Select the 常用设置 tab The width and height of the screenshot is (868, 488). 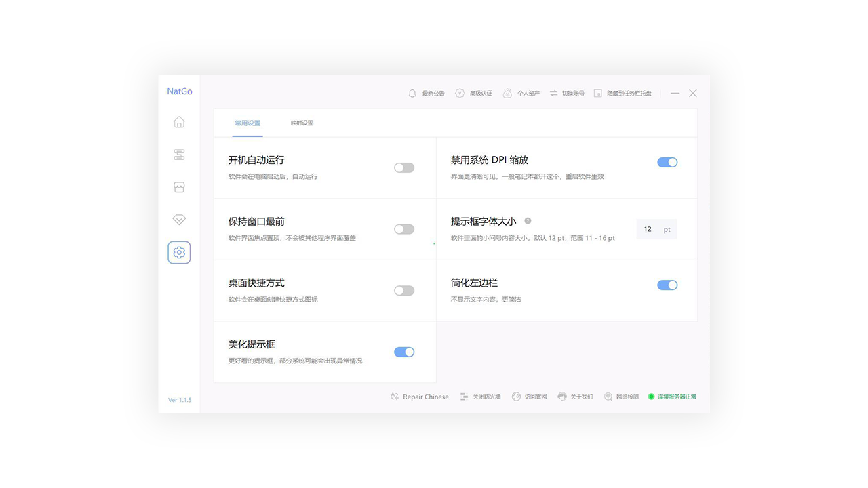point(247,123)
